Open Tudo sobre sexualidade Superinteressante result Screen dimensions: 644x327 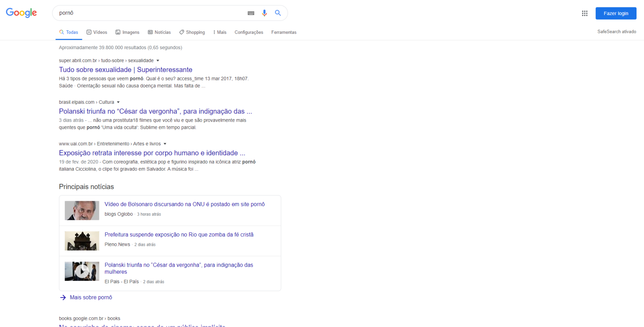point(126,70)
